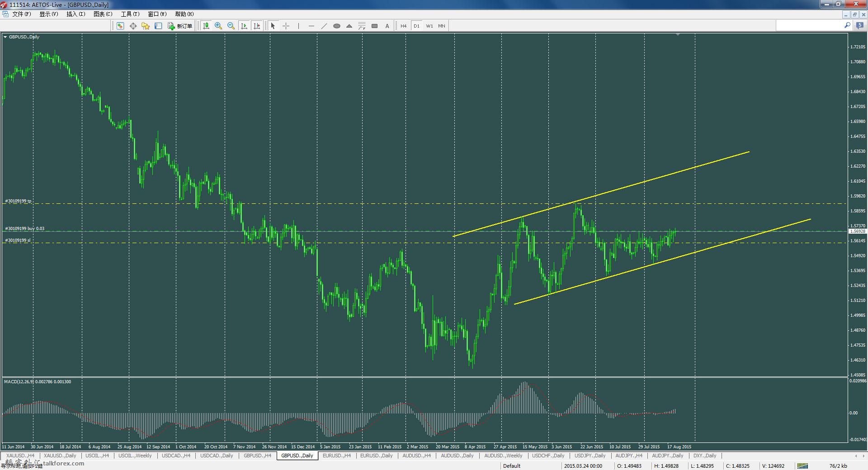The width and height of the screenshot is (868, 470).
Task: Open the 帮助(H) menu
Action: [x=184, y=14]
